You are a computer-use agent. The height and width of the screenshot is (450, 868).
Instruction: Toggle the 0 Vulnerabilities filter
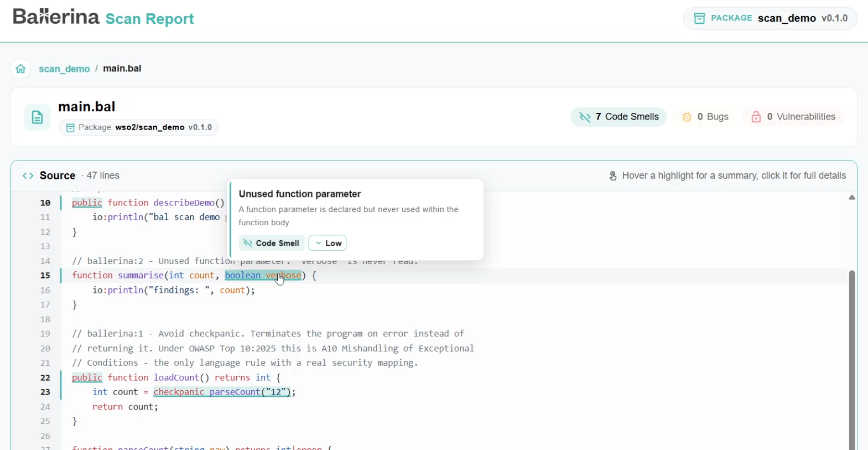click(x=793, y=117)
